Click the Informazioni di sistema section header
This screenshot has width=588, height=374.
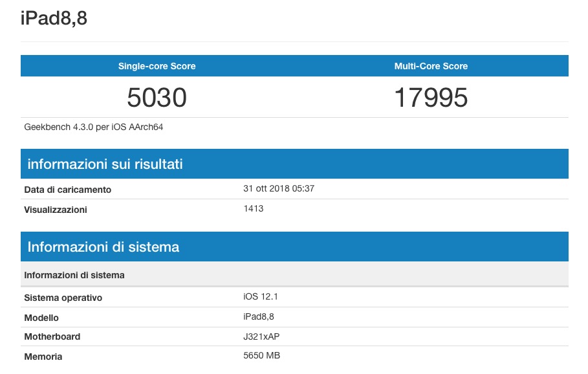pyautogui.click(x=103, y=247)
